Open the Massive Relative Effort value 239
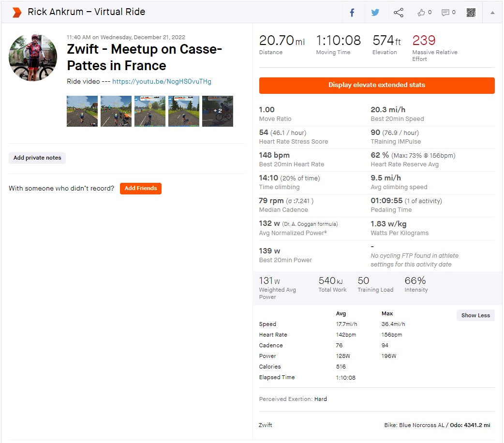 tap(424, 41)
